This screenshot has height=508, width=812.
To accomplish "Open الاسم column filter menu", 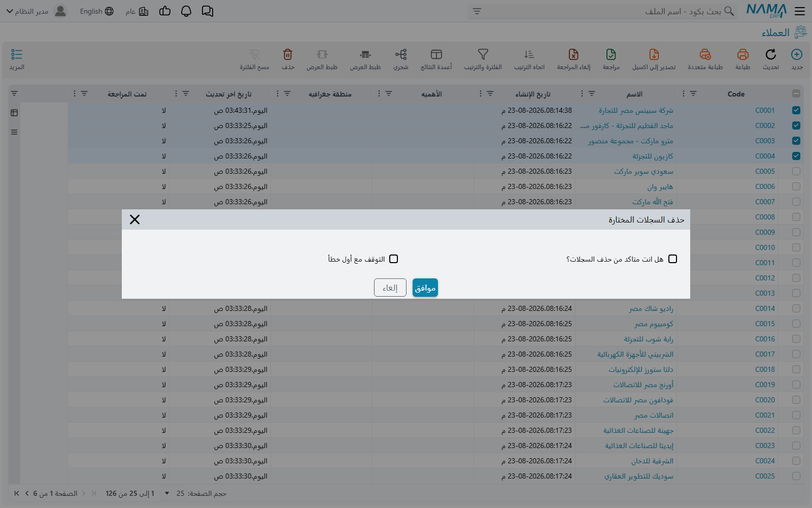I will [x=592, y=93].
